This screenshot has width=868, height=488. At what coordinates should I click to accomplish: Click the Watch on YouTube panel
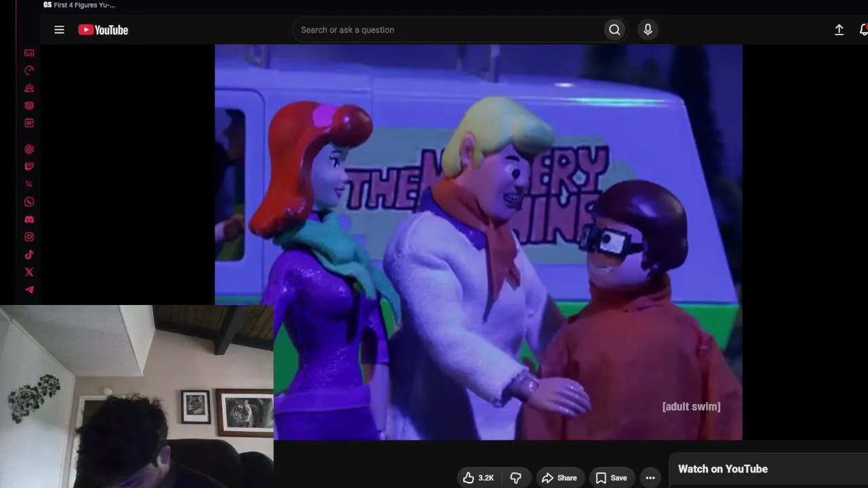pyautogui.click(x=769, y=469)
